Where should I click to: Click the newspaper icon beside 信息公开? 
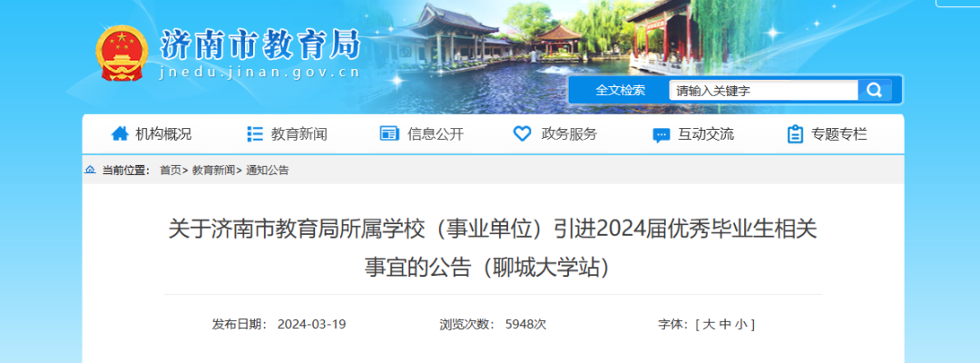point(389,133)
